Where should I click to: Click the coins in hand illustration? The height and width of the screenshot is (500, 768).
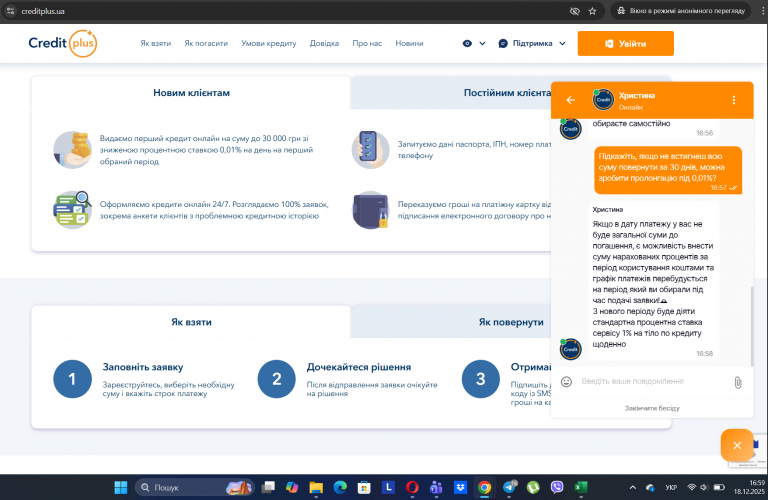72,150
